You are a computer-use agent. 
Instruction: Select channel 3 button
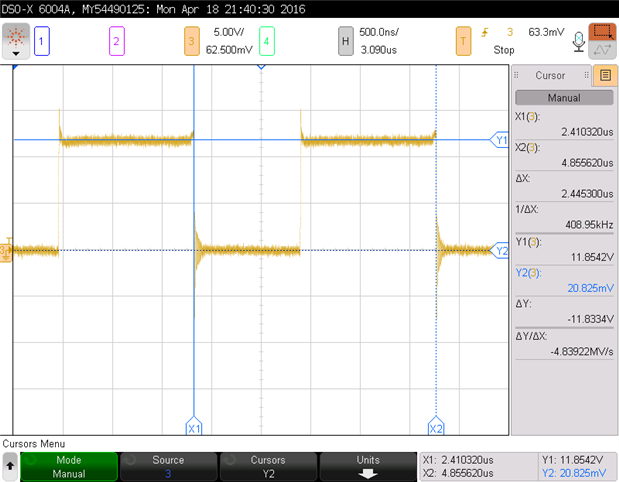(x=191, y=41)
